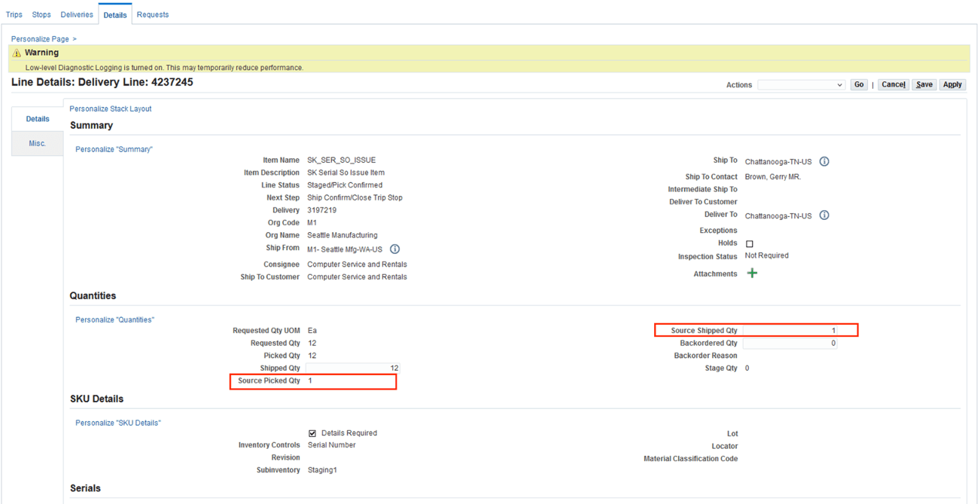This screenshot has height=504, width=980.
Task: Switch to the Requests tab
Action: 153,14
